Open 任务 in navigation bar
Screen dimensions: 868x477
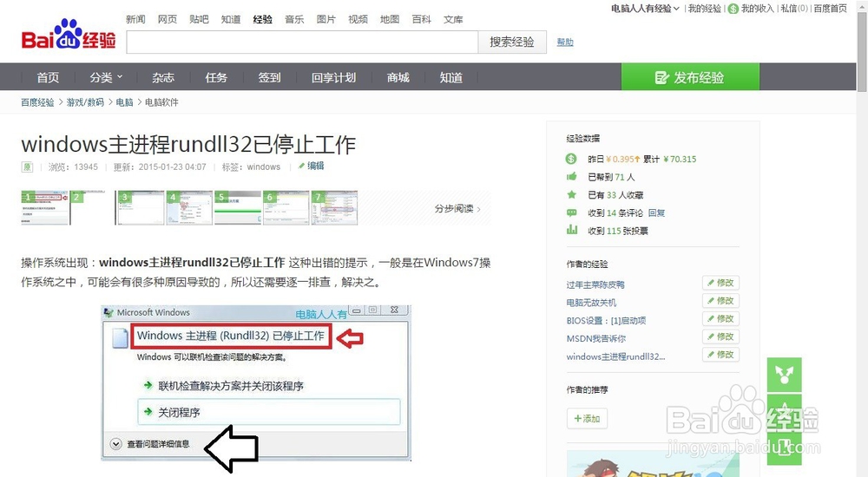[x=216, y=77]
